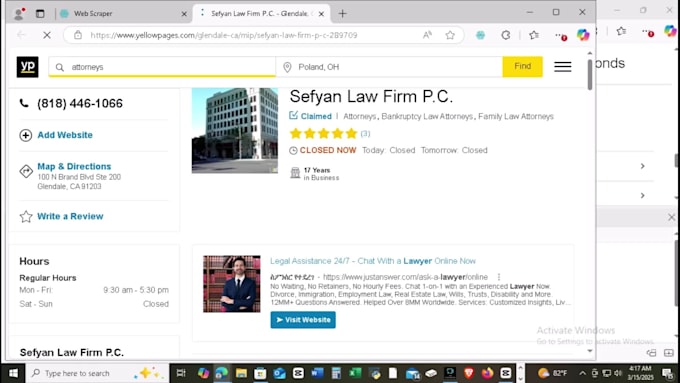Activate the Read aloud icon
The height and width of the screenshot is (383, 680).
[428, 35]
